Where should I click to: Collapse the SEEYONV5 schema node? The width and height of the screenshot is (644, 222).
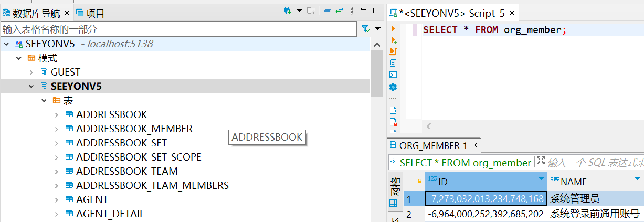point(31,87)
